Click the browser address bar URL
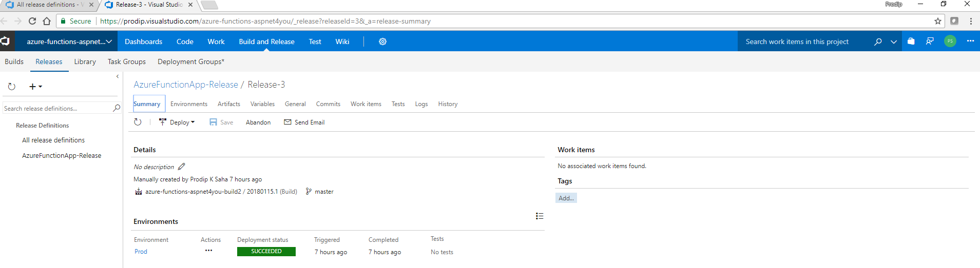The image size is (980, 268). tap(265, 21)
